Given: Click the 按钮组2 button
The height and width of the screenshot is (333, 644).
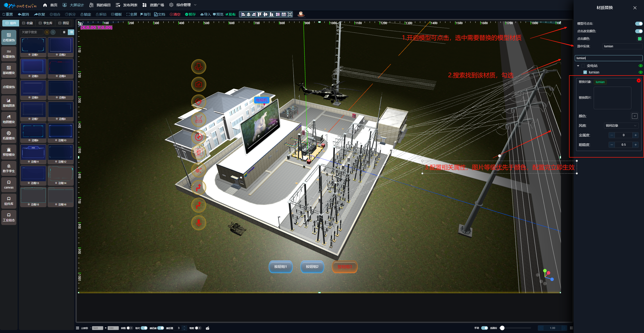Looking at the screenshot, I should coord(312,267).
